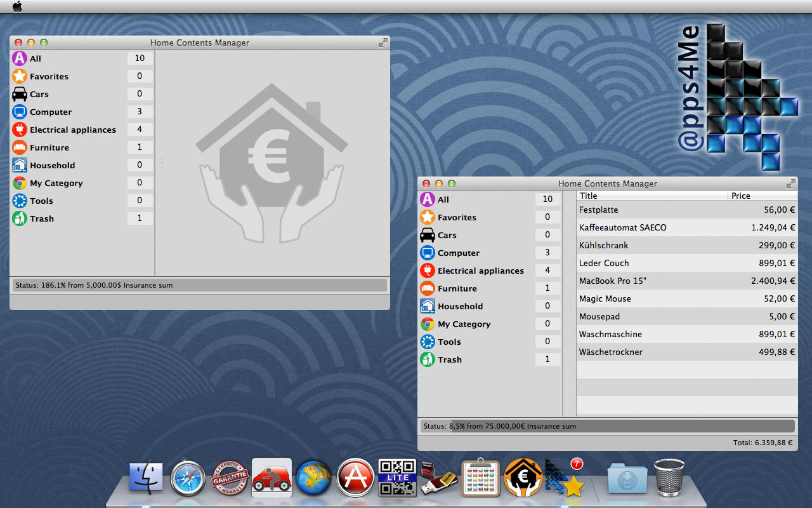The width and height of the screenshot is (812, 508).
Task: Select the MacBook Pro 15" row
Action: coord(686,281)
